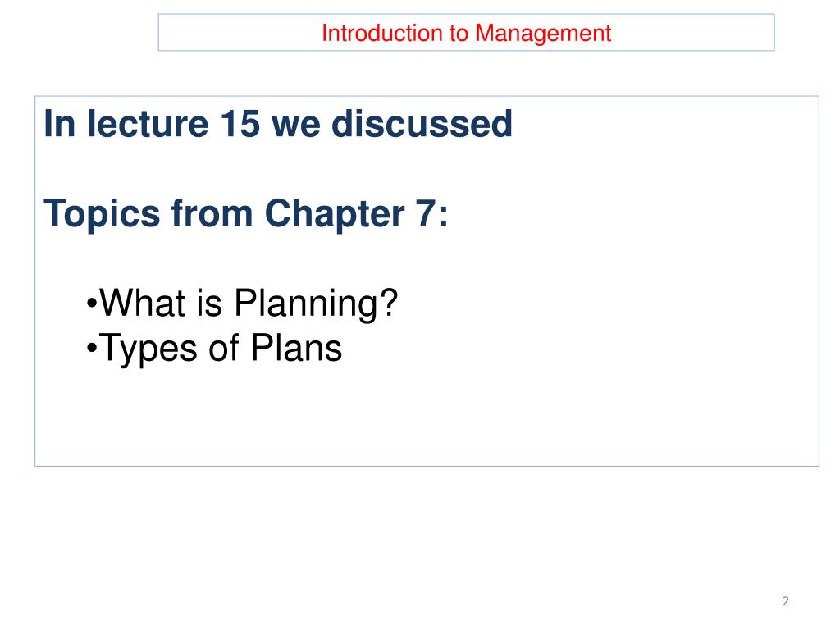The image size is (840, 630).
Task: Click the word 'Chapter' in the subheading
Action: click(x=335, y=214)
